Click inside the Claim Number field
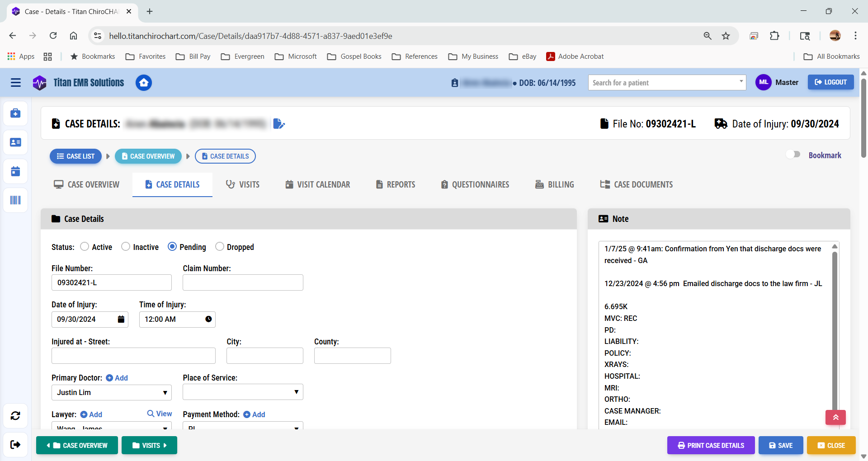The height and width of the screenshot is (461, 868). click(243, 282)
